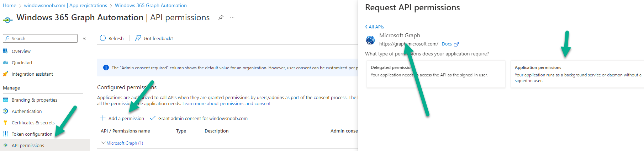The image size is (644, 151).
Task: Open the Home breadcrumb link
Action: [x=10, y=5]
